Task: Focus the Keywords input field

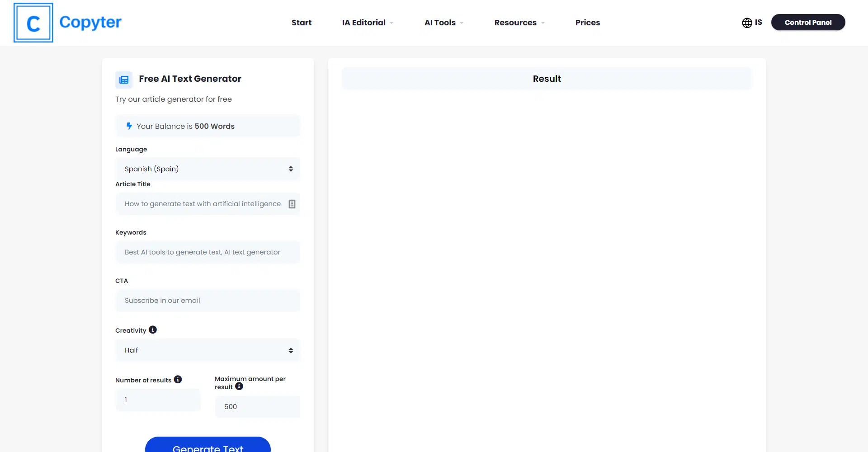Action: (208, 252)
